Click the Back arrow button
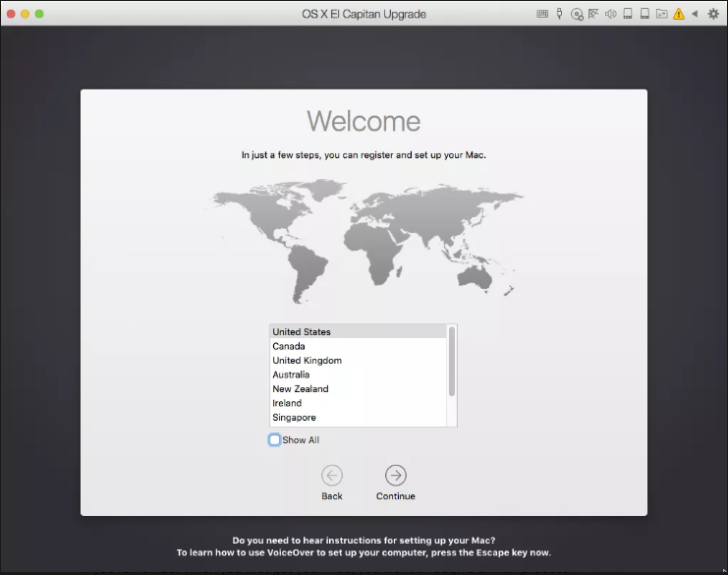Screen dimensions: 728x575 pos(332,475)
